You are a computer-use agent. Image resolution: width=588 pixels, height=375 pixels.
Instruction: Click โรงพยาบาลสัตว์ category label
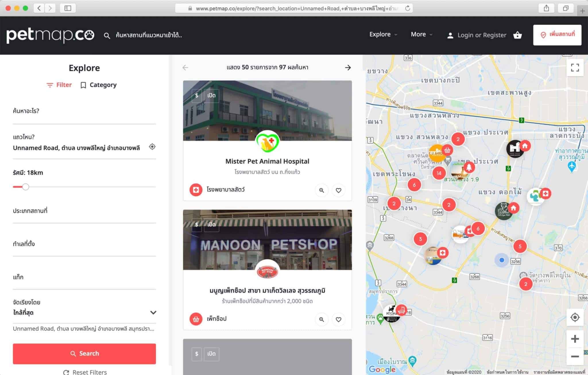(x=226, y=190)
